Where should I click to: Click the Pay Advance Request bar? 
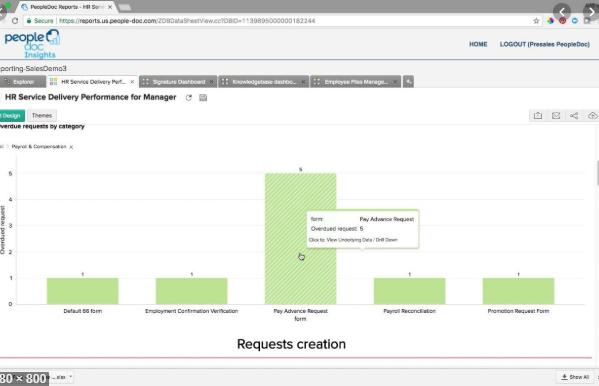coord(300,238)
